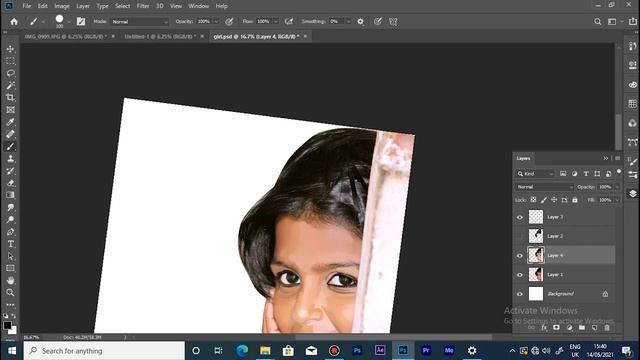Screen dimensions: 640x360
Task: Click the Home icon in options bar
Action: [14, 22]
